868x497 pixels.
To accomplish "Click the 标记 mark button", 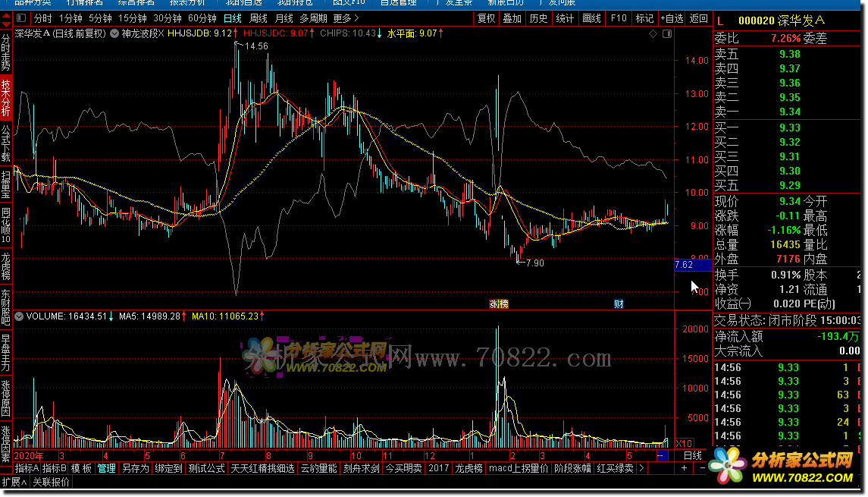I will (x=644, y=18).
